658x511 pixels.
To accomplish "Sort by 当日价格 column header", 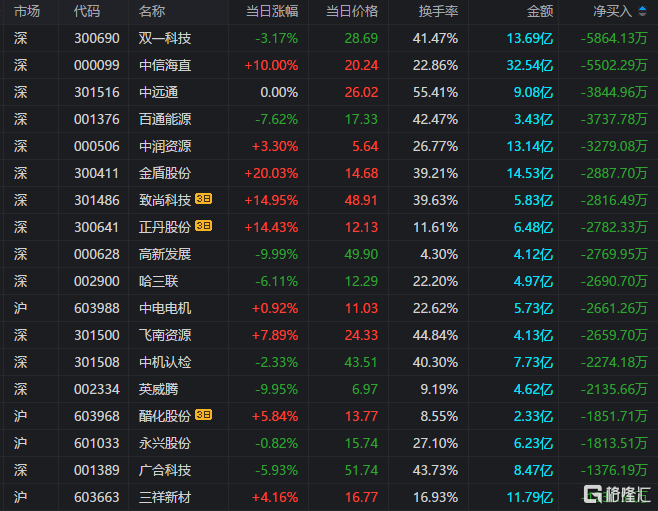I will pyautogui.click(x=352, y=11).
